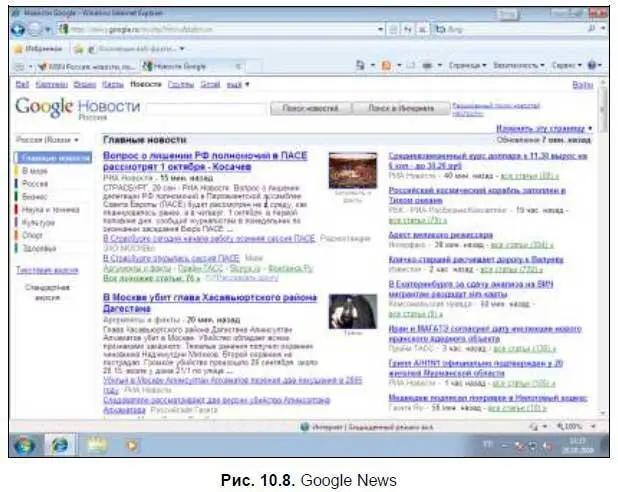
Task: Click the 100% zoom level button
Action: click(x=569, y=427)
